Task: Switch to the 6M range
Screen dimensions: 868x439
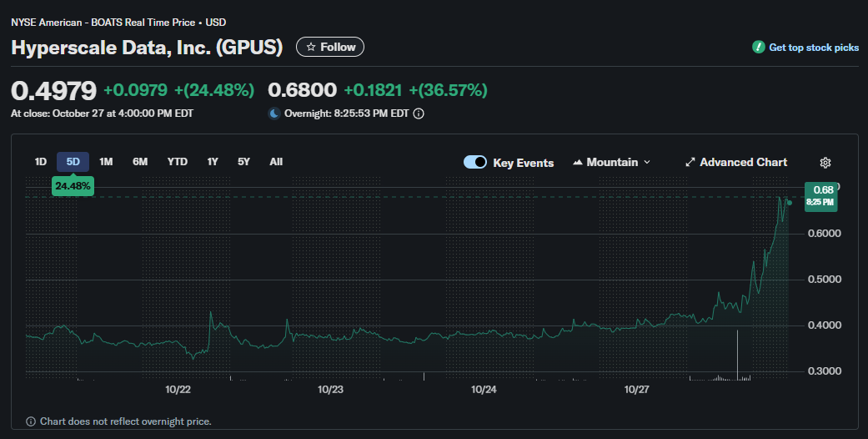Action: (140, 162)
